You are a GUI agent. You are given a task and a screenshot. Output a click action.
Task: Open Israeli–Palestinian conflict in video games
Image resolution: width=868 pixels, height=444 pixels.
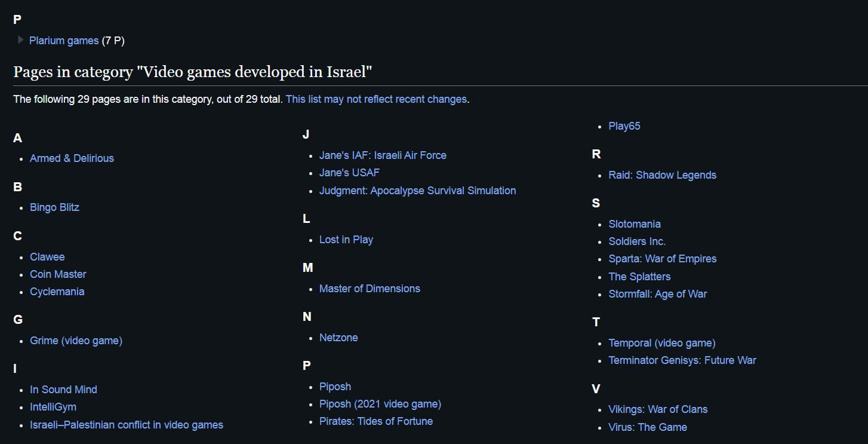coord(127,425)
